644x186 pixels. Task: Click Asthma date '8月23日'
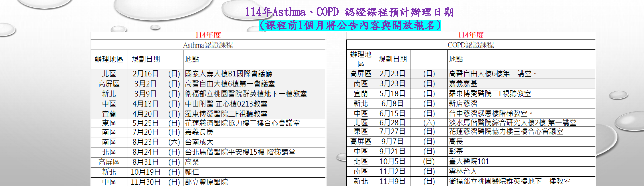(x=146, y=142)
